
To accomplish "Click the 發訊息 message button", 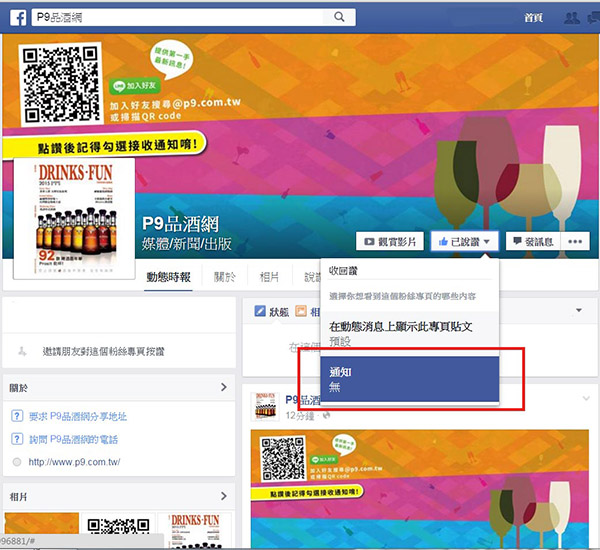I will (533, 242).
